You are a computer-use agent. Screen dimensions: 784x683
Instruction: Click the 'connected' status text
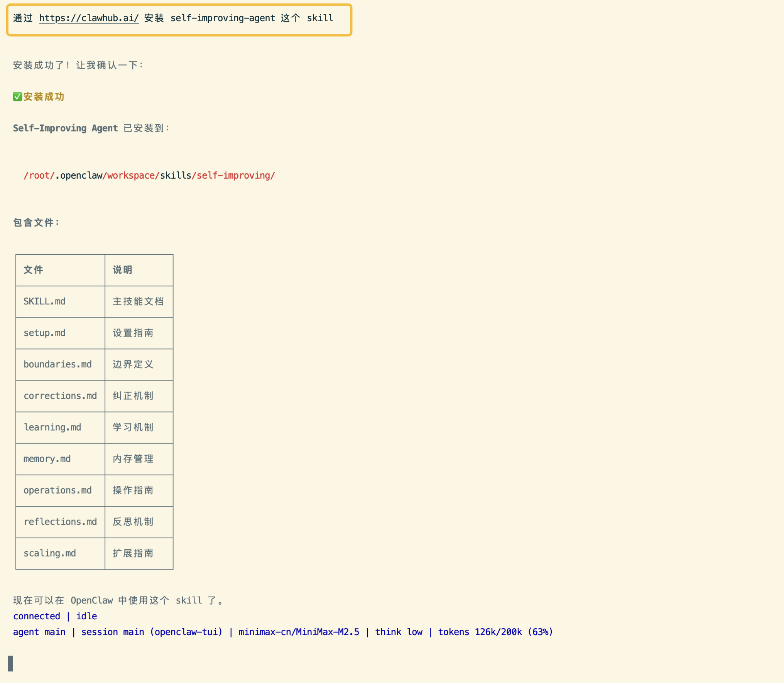click(x=37, y=616)
